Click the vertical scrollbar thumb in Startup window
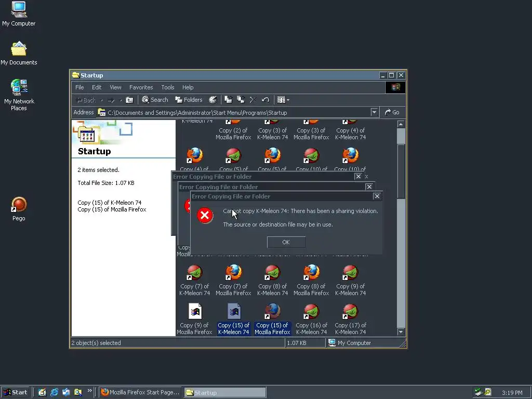The height and width of the screenshot is (399, 532). 401,171
